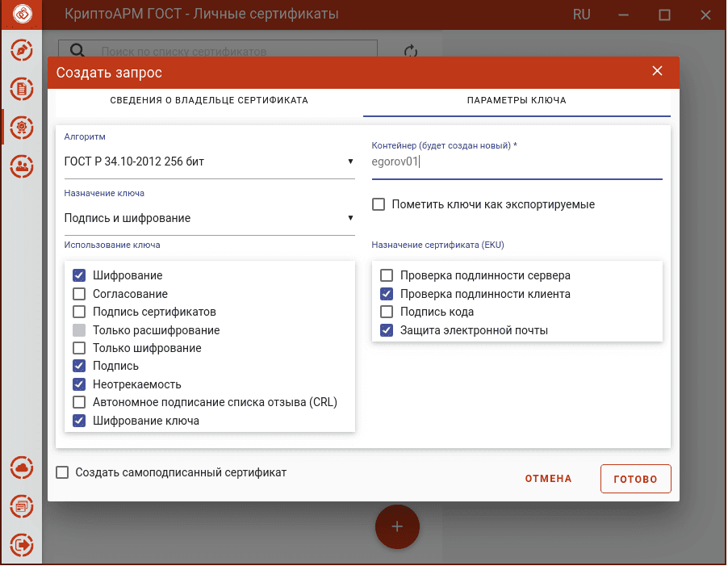Open the documents icon in sidebar
This screenshot has height=566, width=728.
coord(22,89)
